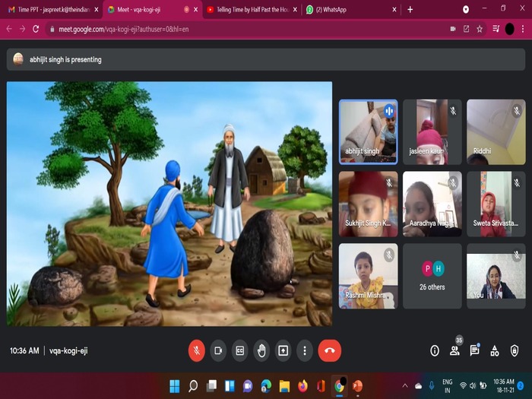This screenshot has height=399, width=532.
Task: Open a new browser tab
Action: [410, 9]
